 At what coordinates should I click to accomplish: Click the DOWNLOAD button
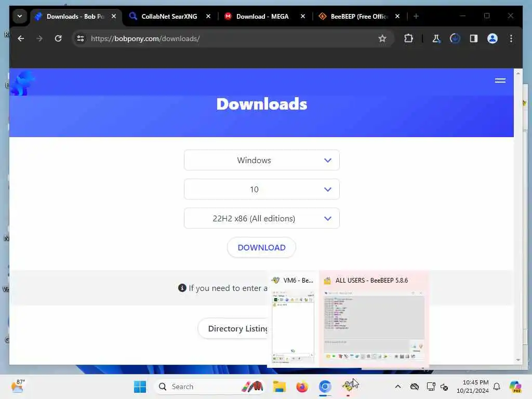point(262,248)
